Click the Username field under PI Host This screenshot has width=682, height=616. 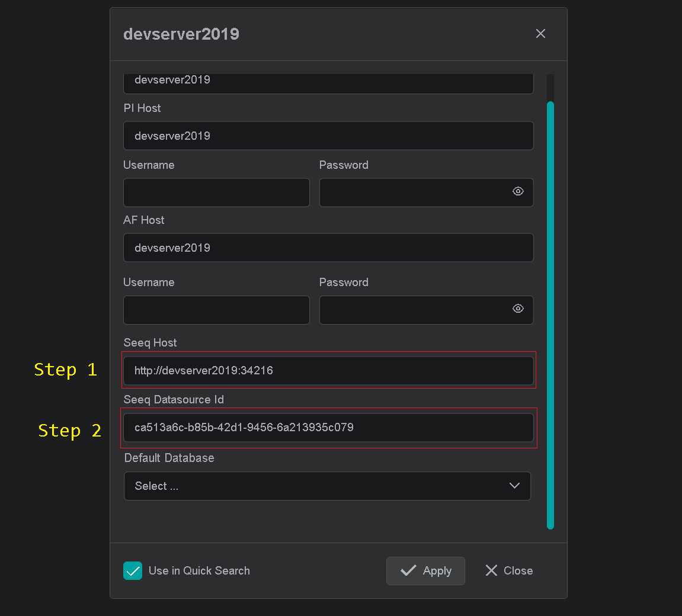(x=217, y=192)
